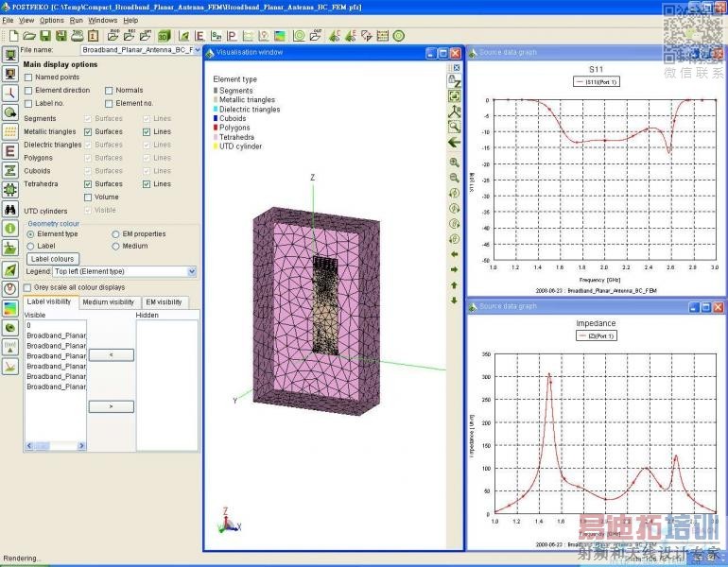
Task: Enable the Tetrahedra Volume checkbox
Action: [88, 198]
